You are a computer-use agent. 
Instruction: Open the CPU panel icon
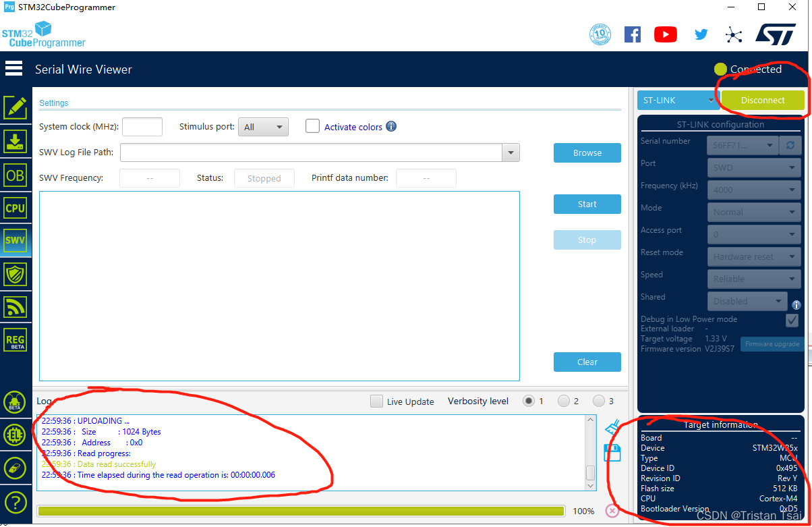16,209
